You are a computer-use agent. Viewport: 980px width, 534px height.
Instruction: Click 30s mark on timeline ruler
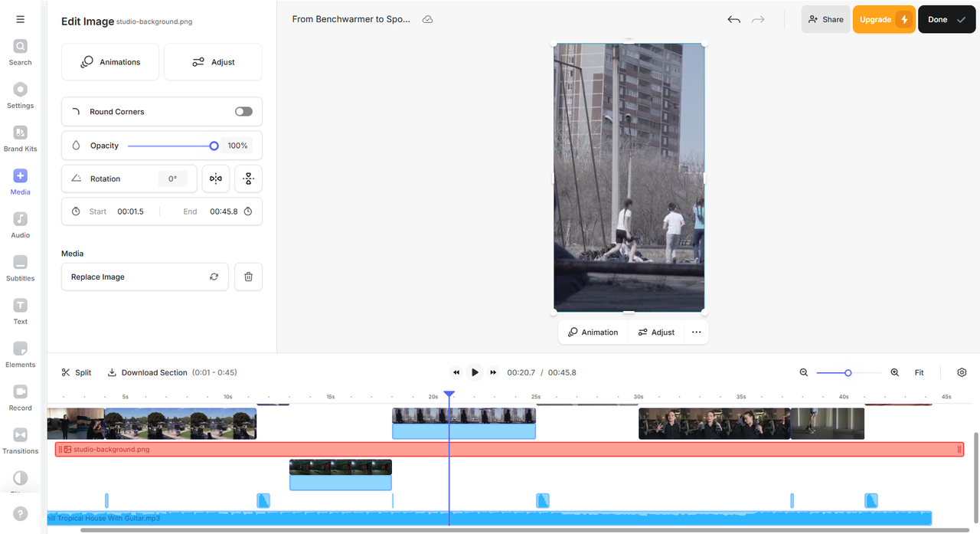[x=638, y=397]
